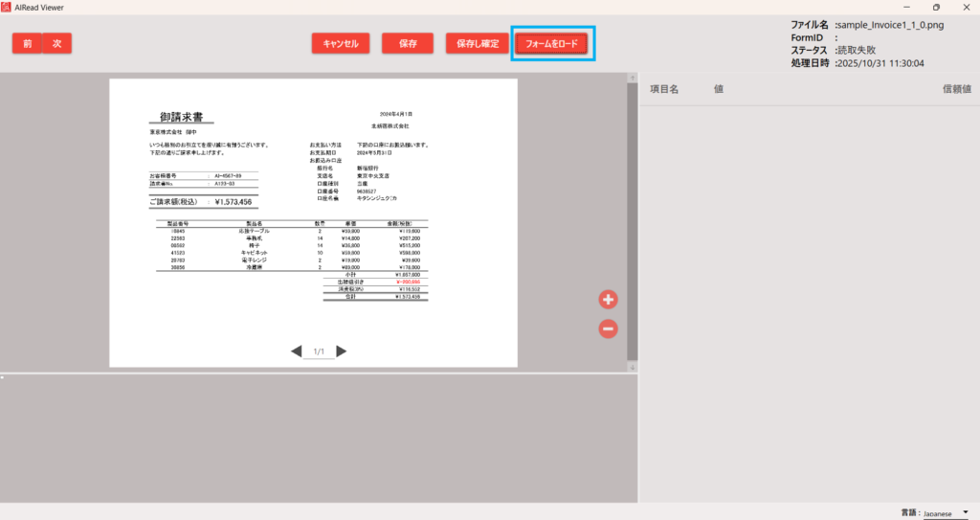Click the 1/1 page number field
The height and width of the screenshot is (520, 980).
[319, 352]
